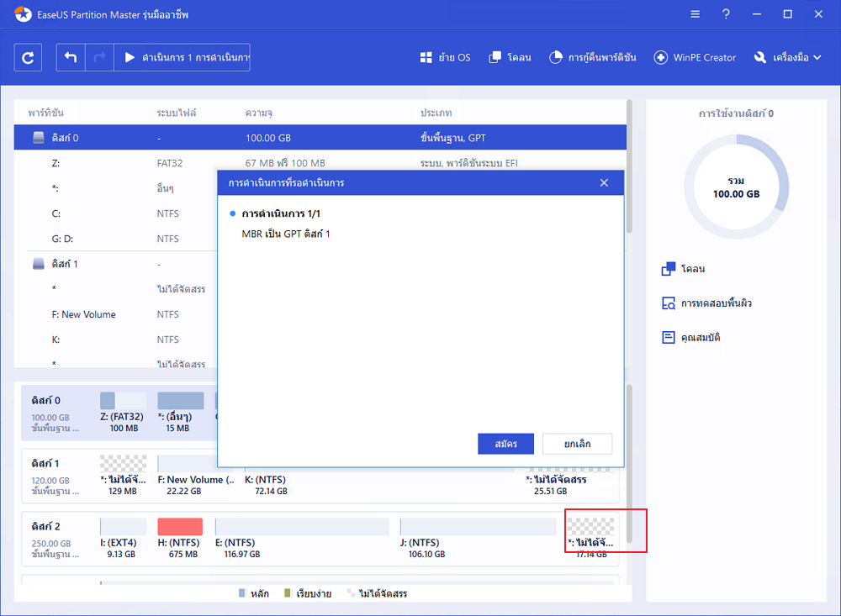Click '67 MB ฟรี 100 MB' capacity cell

pyautogui.click(x=285, y=163)
